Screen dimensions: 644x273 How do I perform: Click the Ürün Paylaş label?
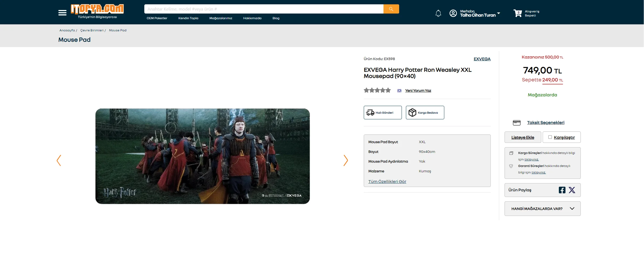click(x=520, y=190)
